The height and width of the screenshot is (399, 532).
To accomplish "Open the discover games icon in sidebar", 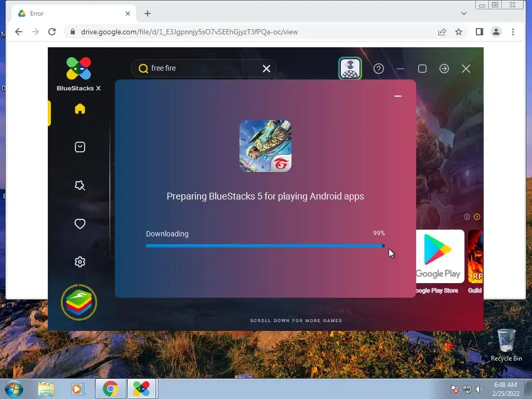I will 79,185.
